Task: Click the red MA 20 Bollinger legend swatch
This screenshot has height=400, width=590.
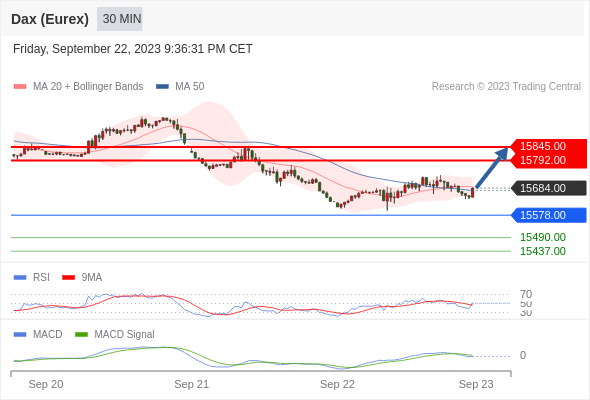Action: pyautogui.click(x=20, y=87)
